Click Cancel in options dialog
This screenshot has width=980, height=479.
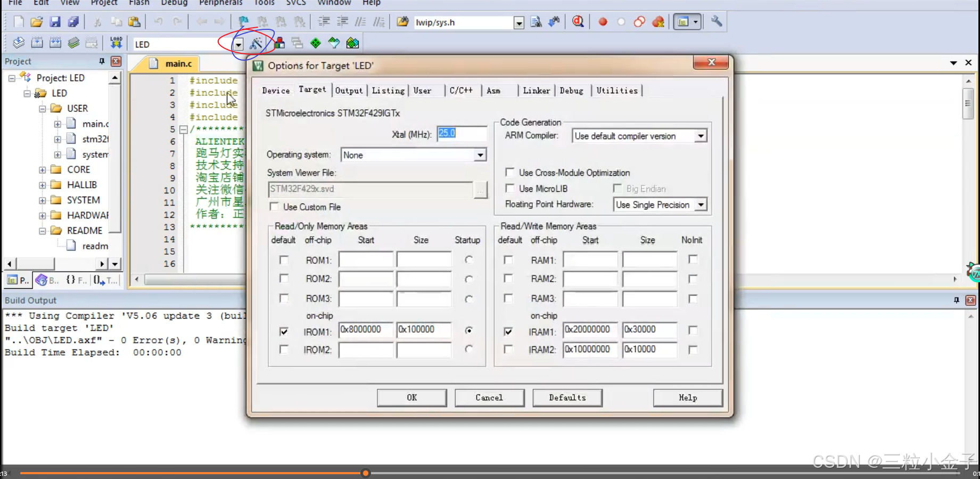489,397
